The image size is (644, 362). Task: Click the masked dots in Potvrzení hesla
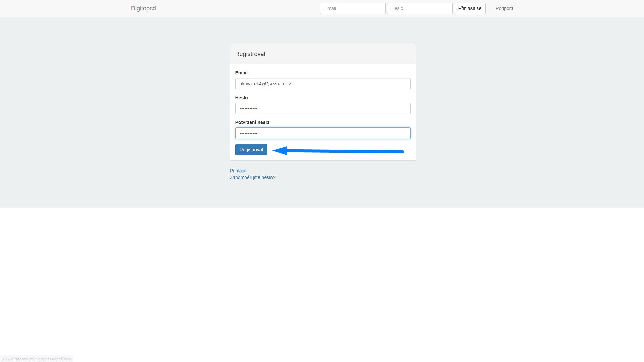coord(248,133)
